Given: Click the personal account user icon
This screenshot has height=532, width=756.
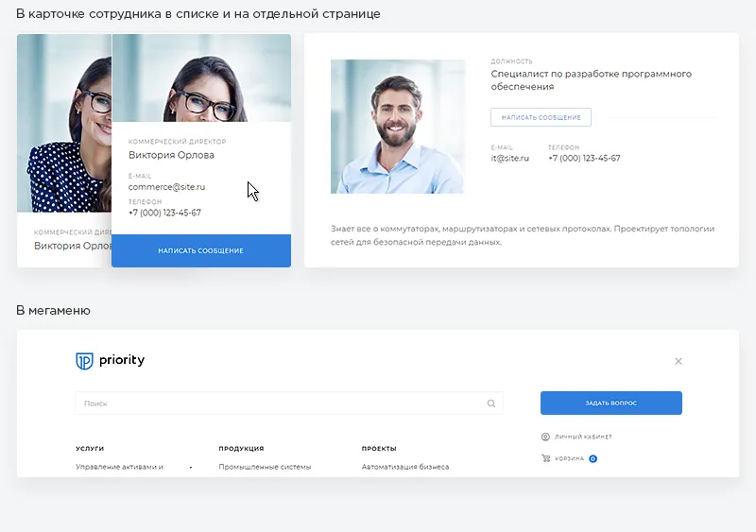Looking at the screenshot, I should (545, 437).
